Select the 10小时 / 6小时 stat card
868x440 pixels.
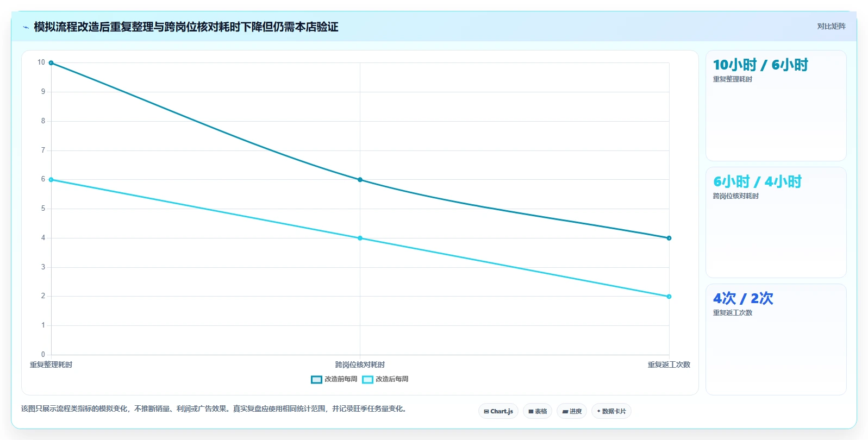pos(776,105)
